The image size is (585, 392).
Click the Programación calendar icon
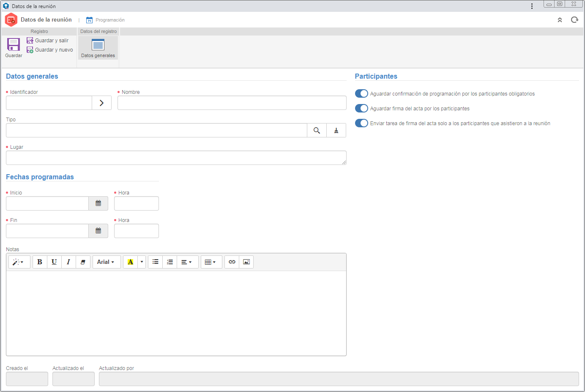89,20
